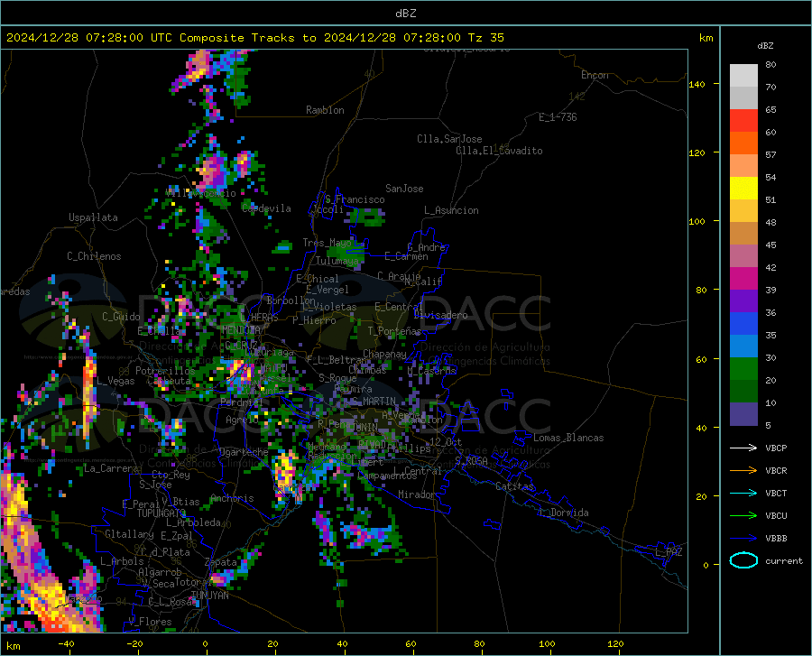Click the 'Mirador' map label

coord(417,494)
